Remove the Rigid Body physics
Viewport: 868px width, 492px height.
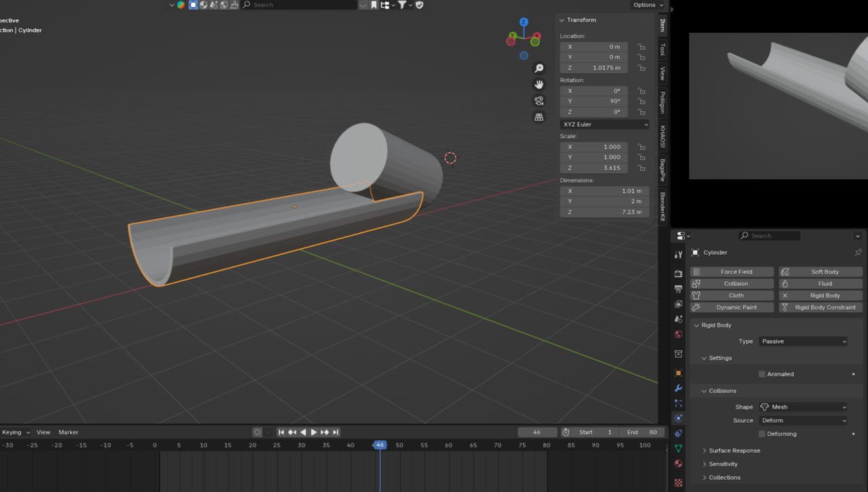pyautogui.click(x=821, y=295)
